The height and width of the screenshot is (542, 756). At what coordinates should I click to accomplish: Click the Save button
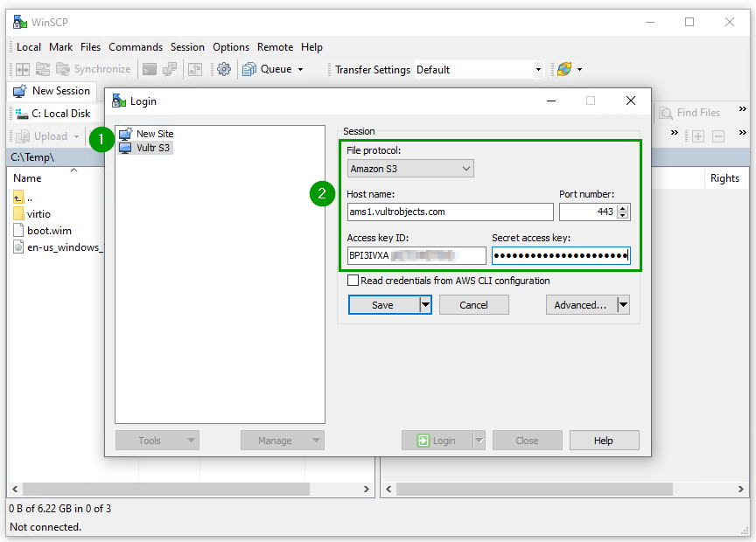pyautogui.click(x=383, y=304)
